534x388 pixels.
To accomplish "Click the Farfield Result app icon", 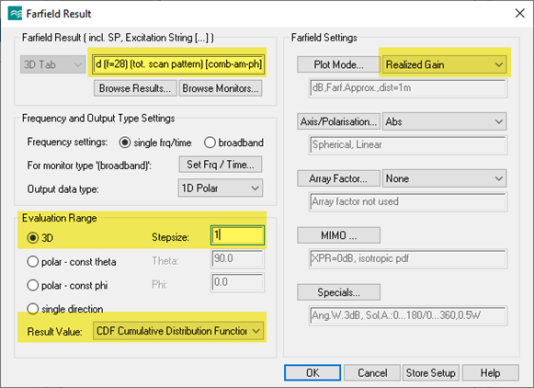I will point(15,14).
